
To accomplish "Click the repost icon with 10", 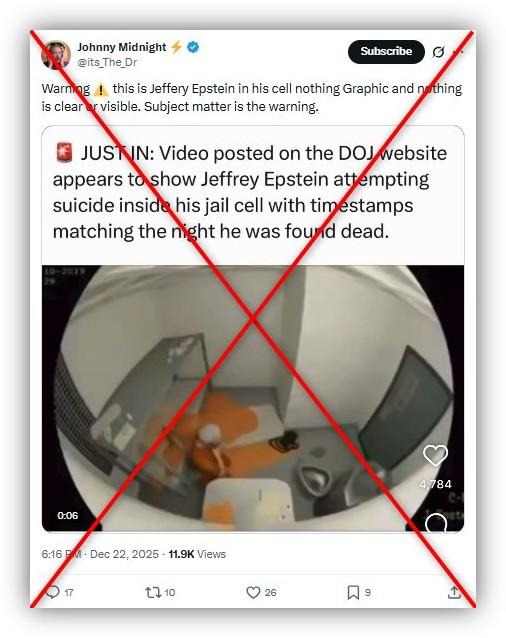I will [x=153, y=592].
